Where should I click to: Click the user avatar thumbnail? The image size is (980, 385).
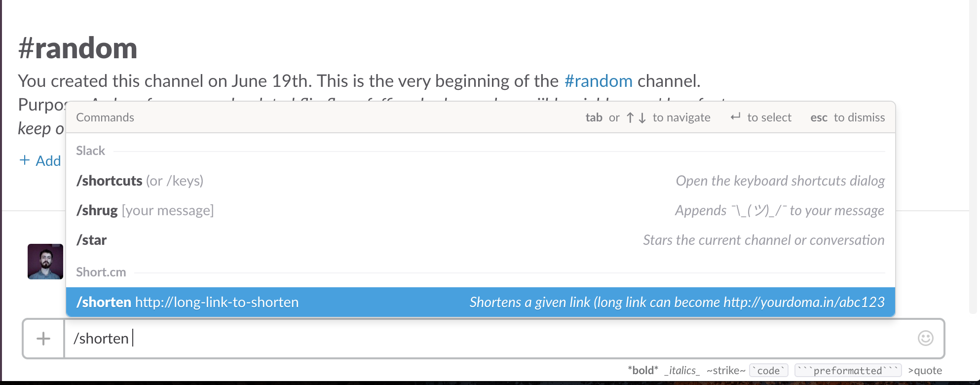(x=45, y=262)
